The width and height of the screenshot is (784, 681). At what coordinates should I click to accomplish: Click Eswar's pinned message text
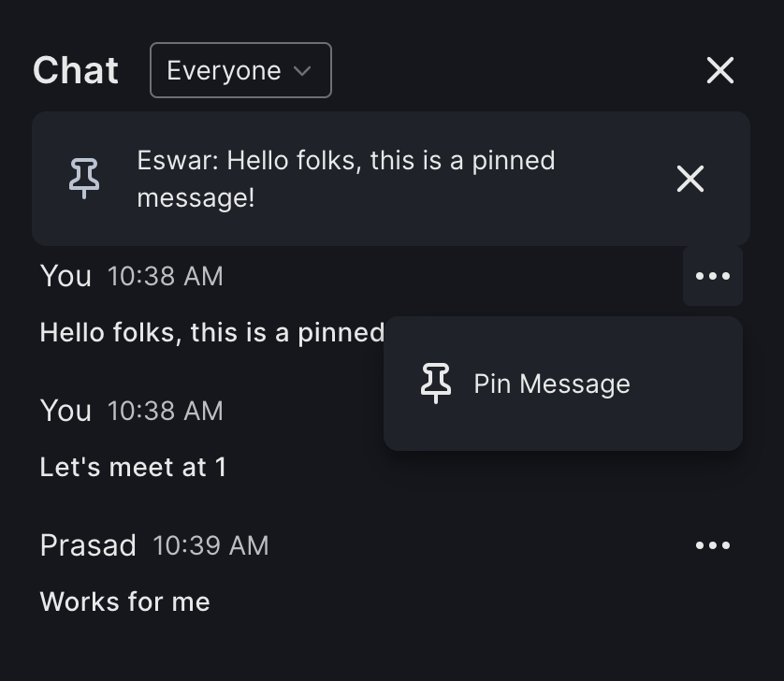tap(346, 178)
